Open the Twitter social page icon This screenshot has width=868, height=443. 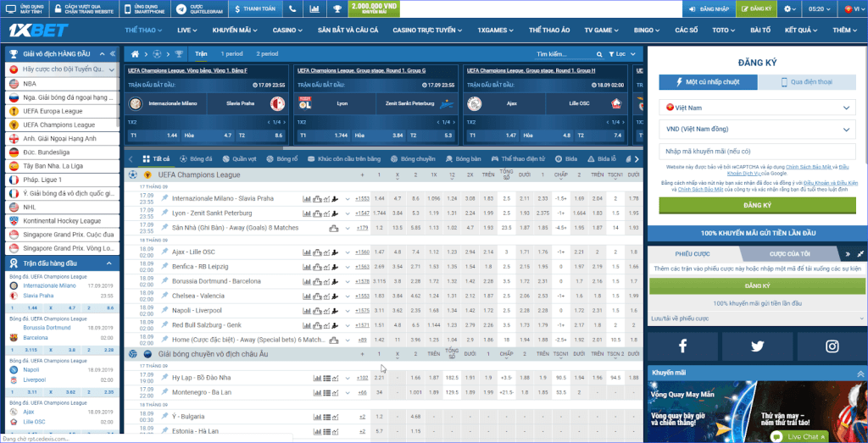757,346
